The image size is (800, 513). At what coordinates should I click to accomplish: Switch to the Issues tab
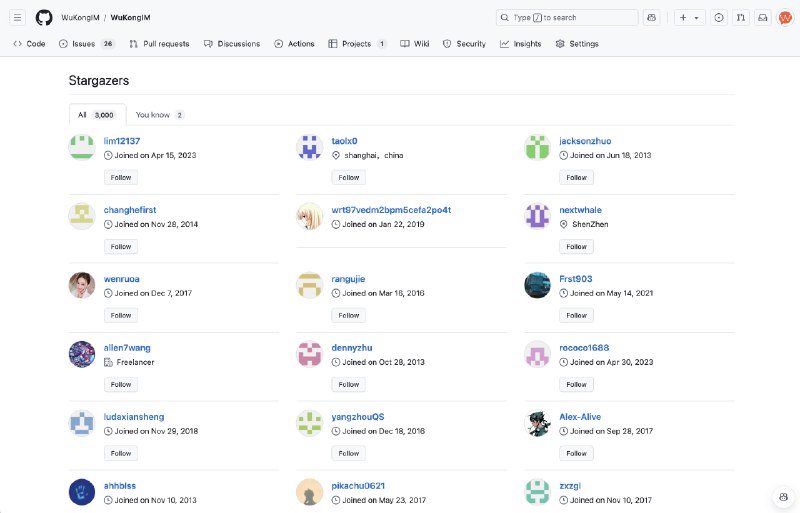click(86, 44)
